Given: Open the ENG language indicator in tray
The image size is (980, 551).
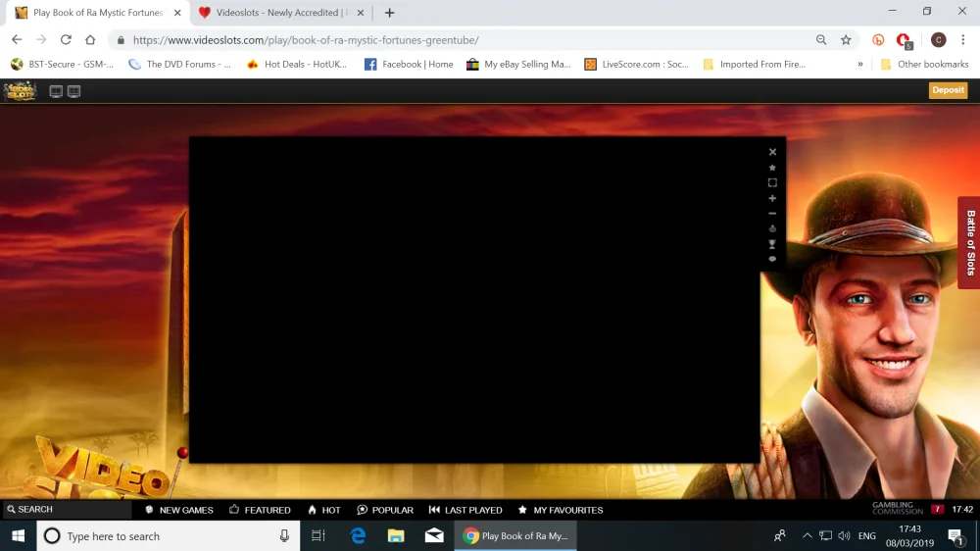Looking at the screenshot, I should [867, 536].
